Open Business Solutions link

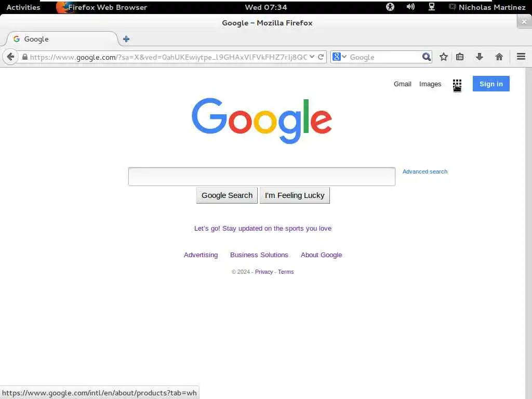point(259,255)
